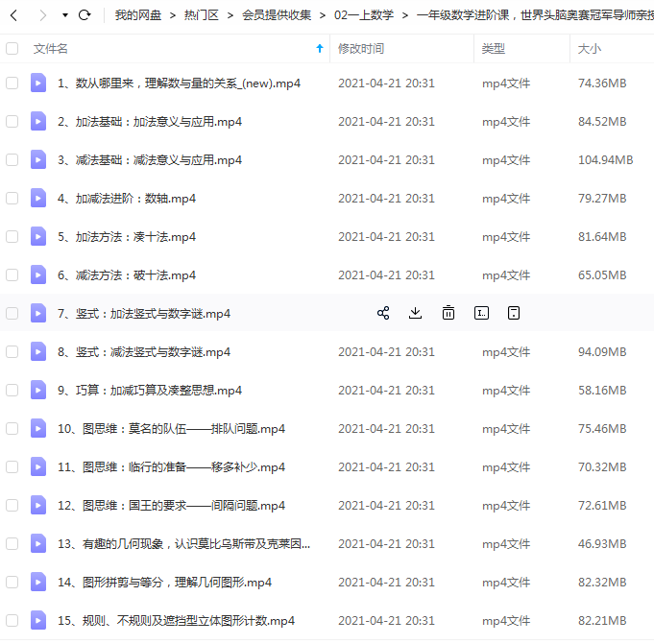This screenshot has height=644, width=654.
Task: Open 4、加减法进阶:数轴.mp4
Action: 127,198
